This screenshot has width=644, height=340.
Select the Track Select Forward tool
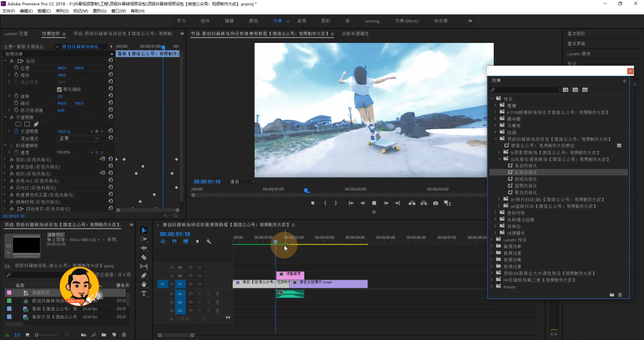click(x=144, y=239)
